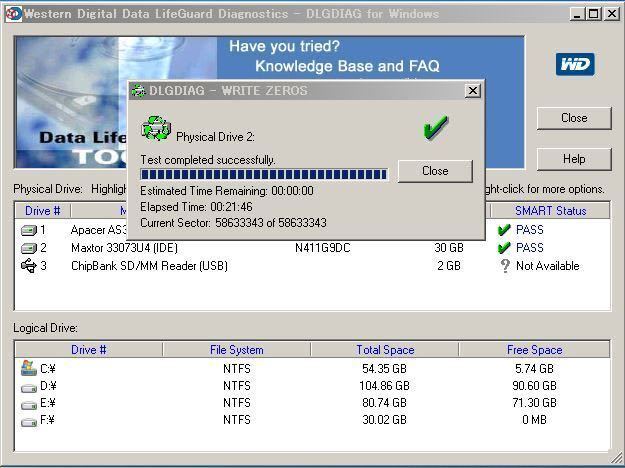Dismiss Write Zeros dialog with X button
This screenshot has height=468, width=625.
tap(473, 91)
